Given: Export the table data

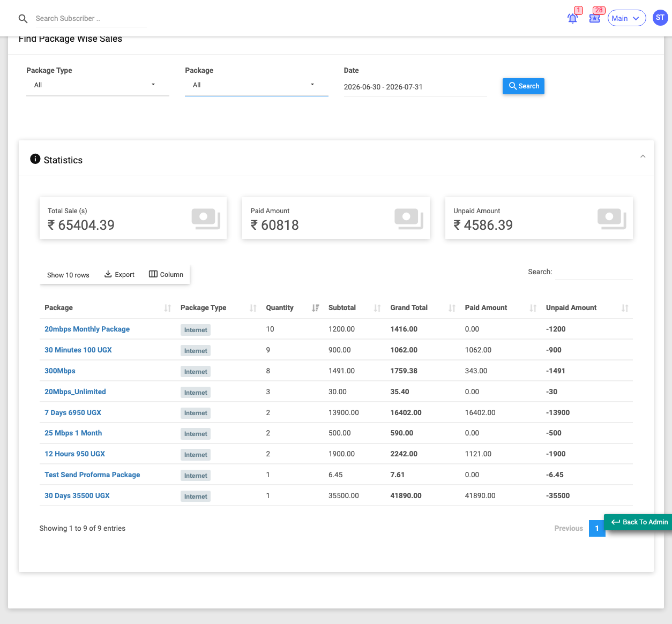Looking at the screenshot, I should 120,274.
